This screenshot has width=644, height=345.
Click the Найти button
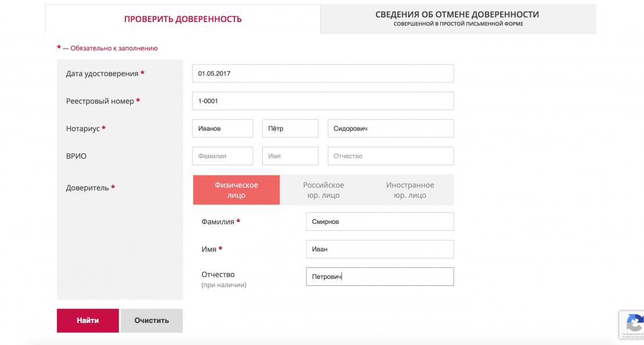click(x=88, y=321)
